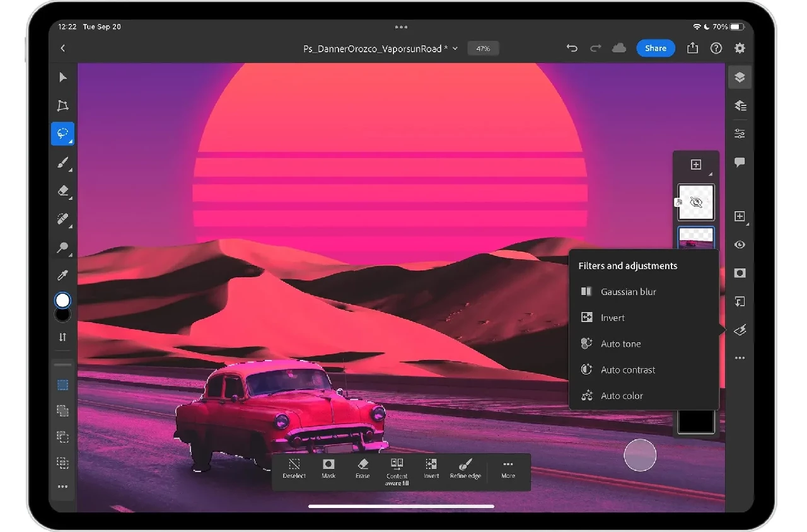Screen dimensions: 807x532
Task: Select the Brush tool
Action: (x=62, y=163)
